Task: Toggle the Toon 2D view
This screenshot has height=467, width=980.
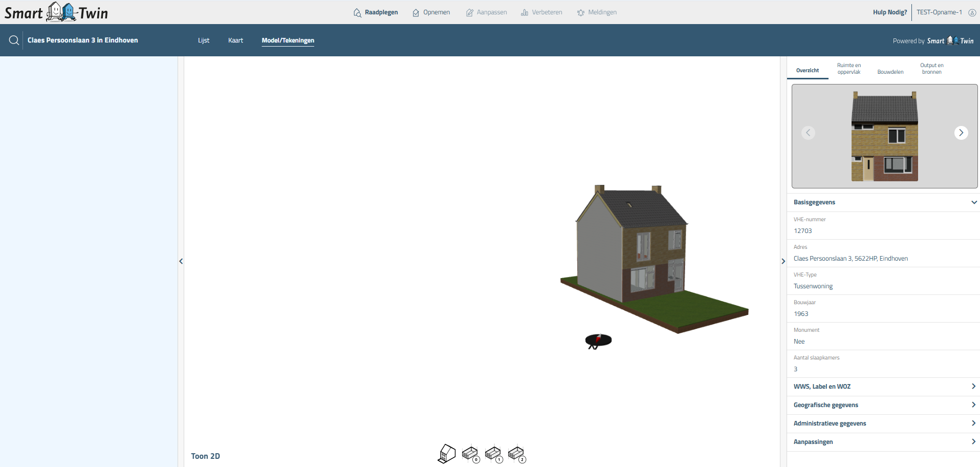Action: pyautogui.click(x=205, y=456)
